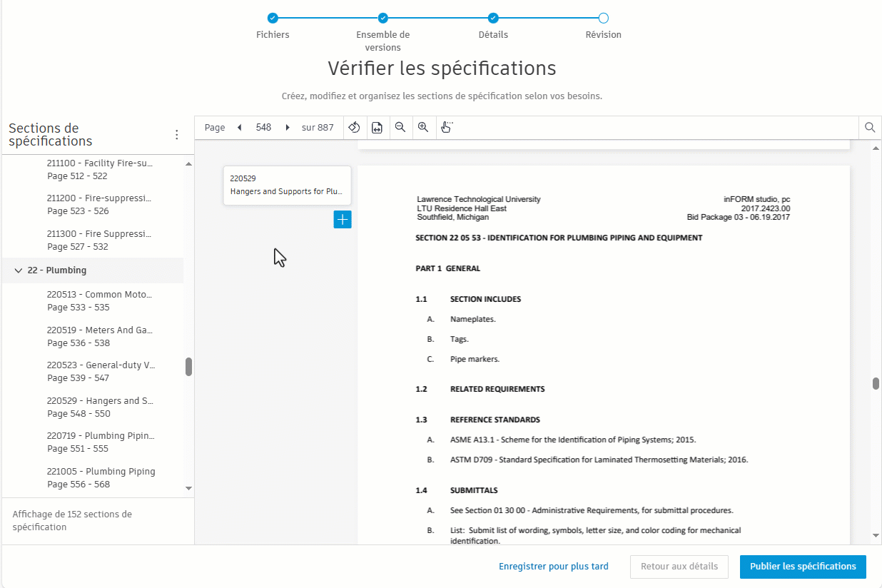Select section 211300 - Fire Suppressi...

(x=100, y=240)
